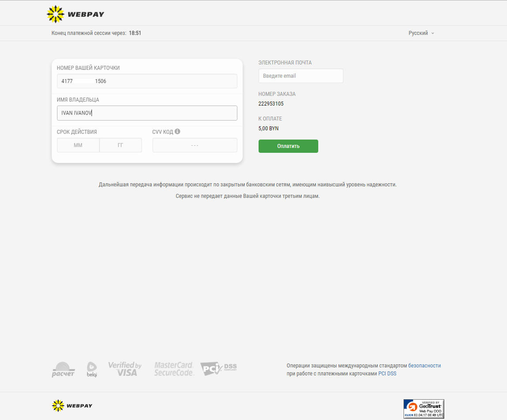Screen dimensions: 507x420
Task: Focus the card number input field
Action: coord(147,81)
